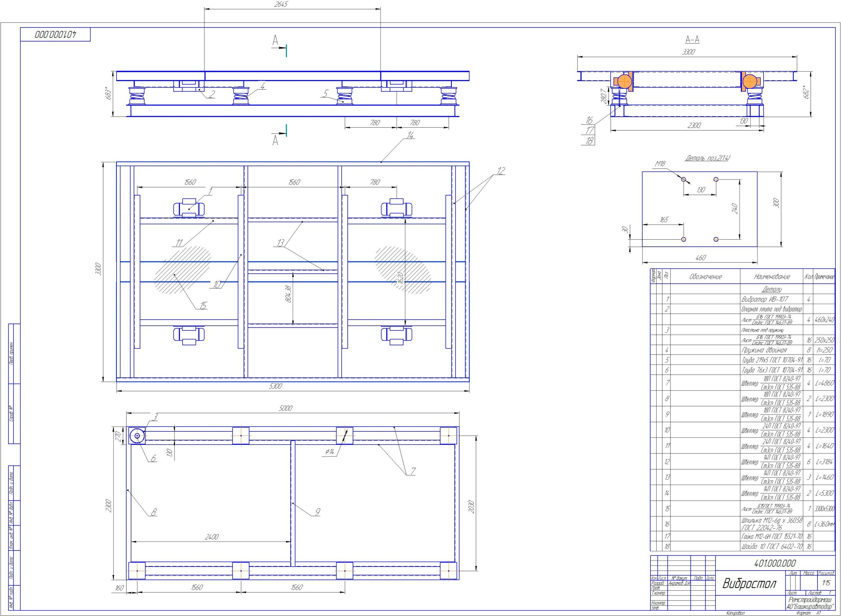Screen dimensions: 841x616
Task: Click the 300 height dimension of detail plate
Action: [777, 203]
